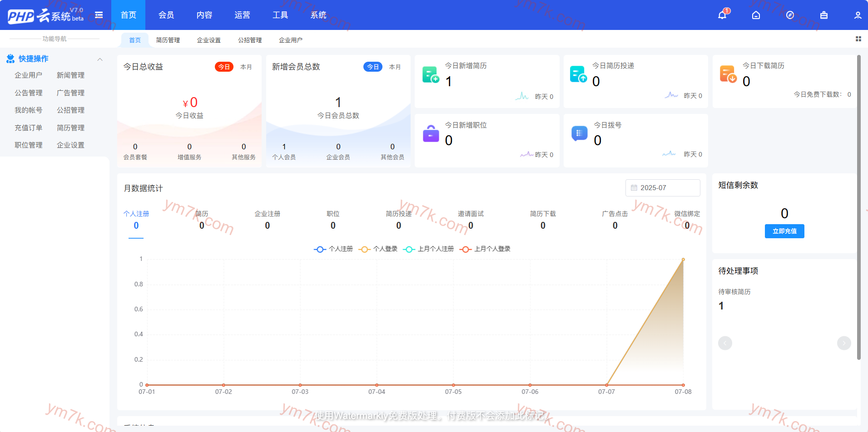This screenshot has width=868, height=432.
Task: Open 新闻管理 in quick actions
Action: click(x=70, y=75)
